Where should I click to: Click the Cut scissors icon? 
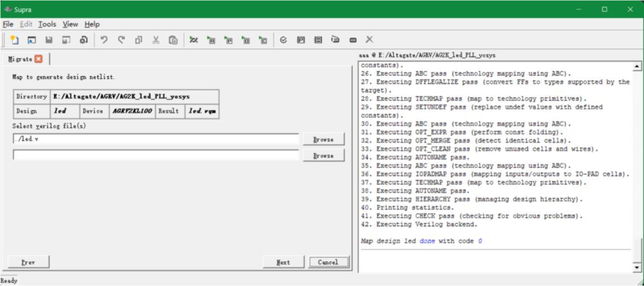click(x=156, y=40)
